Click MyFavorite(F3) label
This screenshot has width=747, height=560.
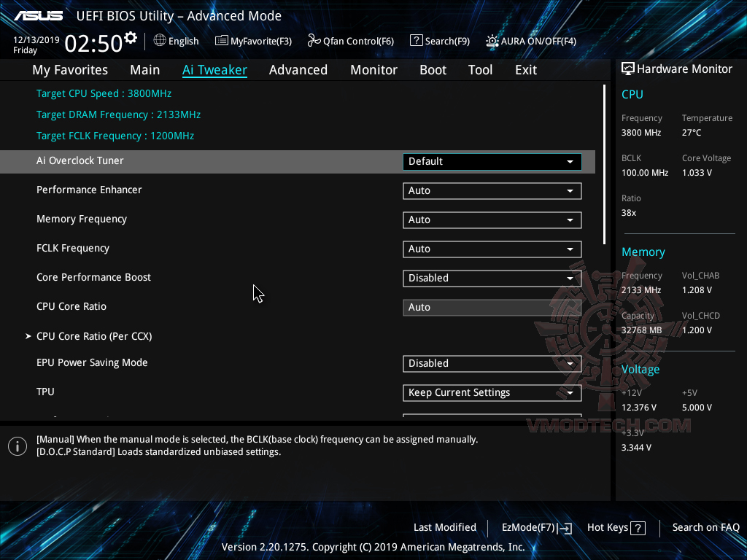point(261,41)
